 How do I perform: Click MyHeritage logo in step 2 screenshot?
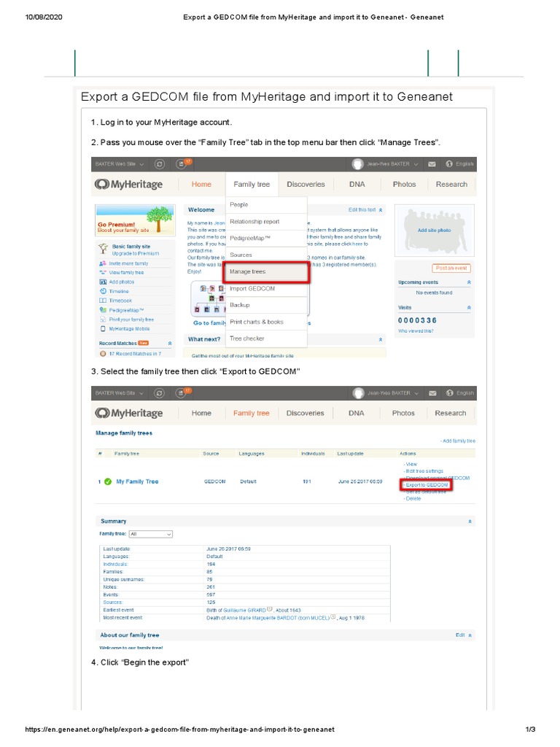tap(128, 184)
